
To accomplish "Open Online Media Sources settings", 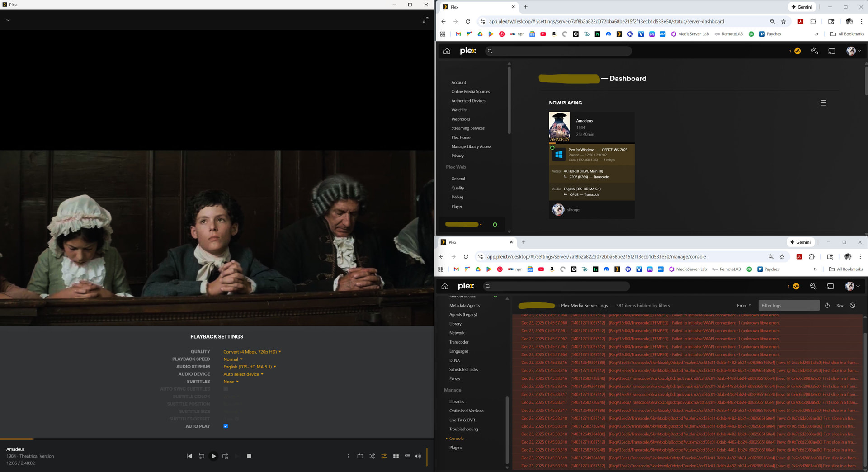I will pyautogui.click(x=471, y=92).
